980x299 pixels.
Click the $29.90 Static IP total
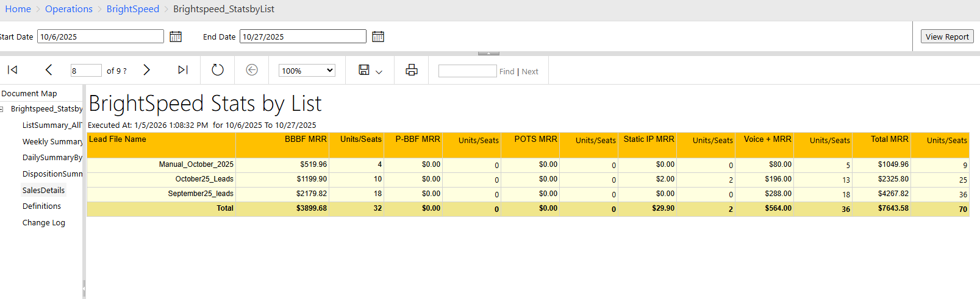[x=663, y=208]
